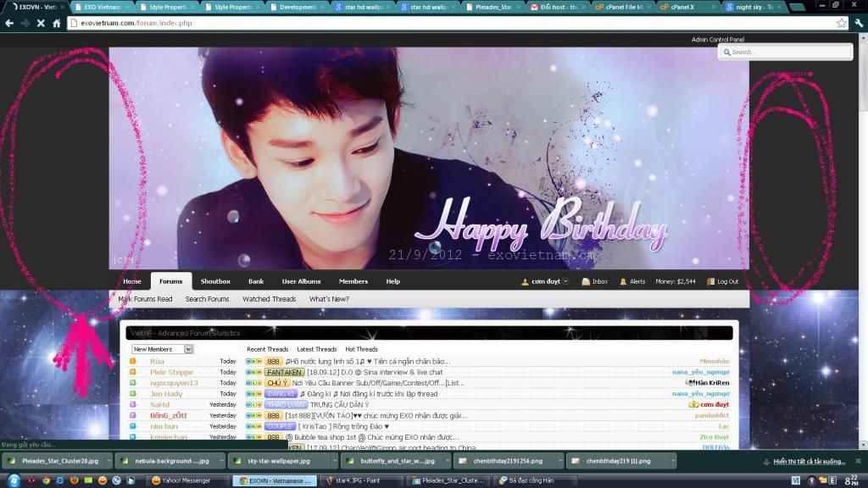
Task: Go back with the browser back arrow
Action: click(x=9, y=23)
